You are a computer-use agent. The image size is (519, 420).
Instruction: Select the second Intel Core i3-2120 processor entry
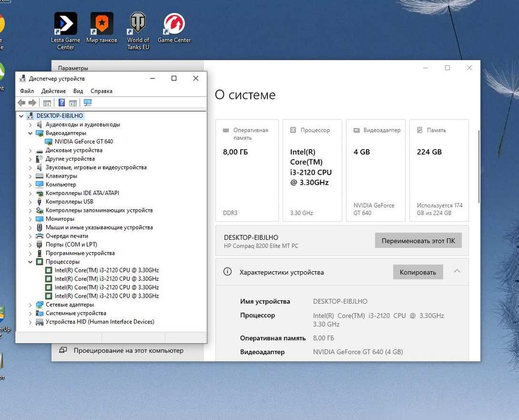(107, 278)
